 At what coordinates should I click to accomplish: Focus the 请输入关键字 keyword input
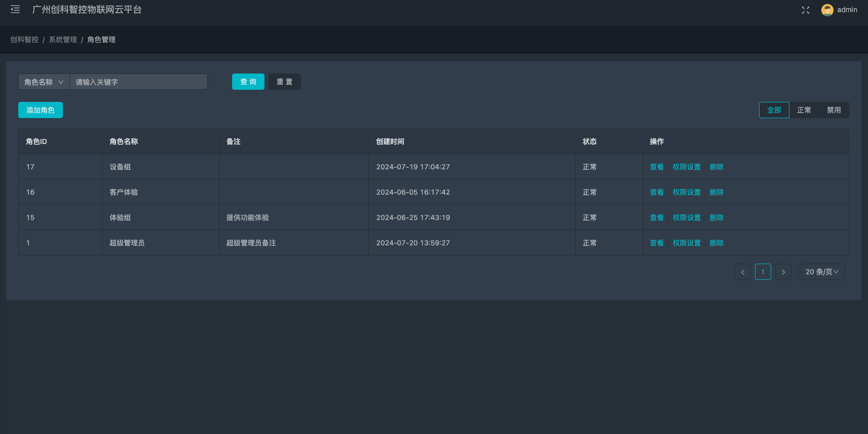pos(138,82)
